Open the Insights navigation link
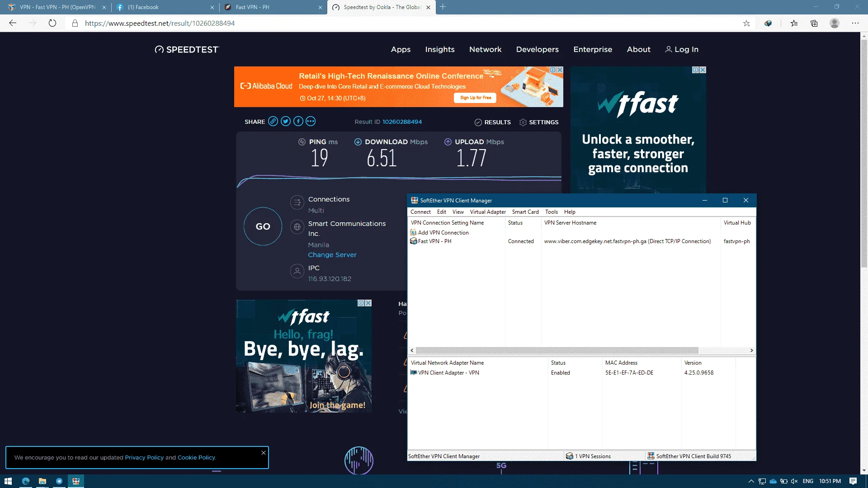The height and width of the screenshot is (488, 868). tap(439, 49)
